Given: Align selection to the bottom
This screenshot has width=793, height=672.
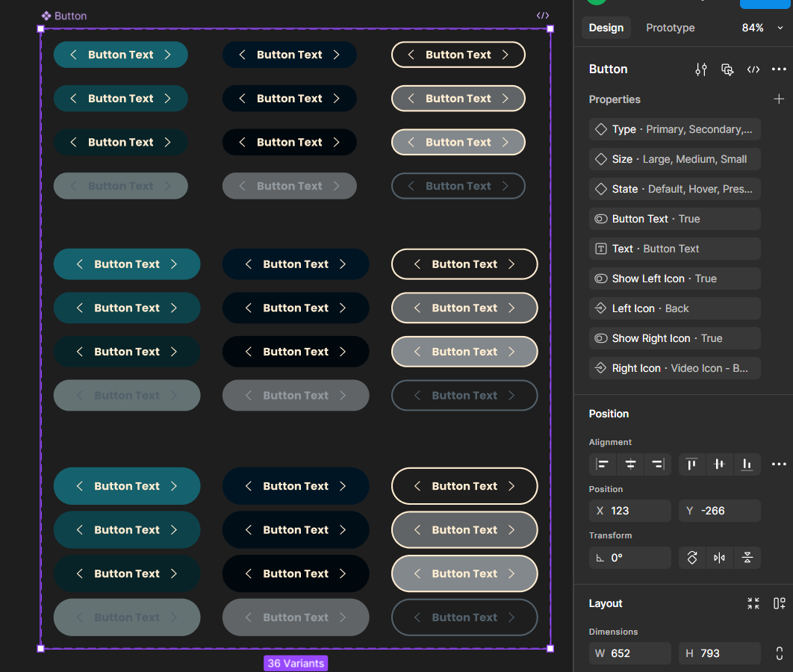Looking at the screenshot, I should coord(747,464).
